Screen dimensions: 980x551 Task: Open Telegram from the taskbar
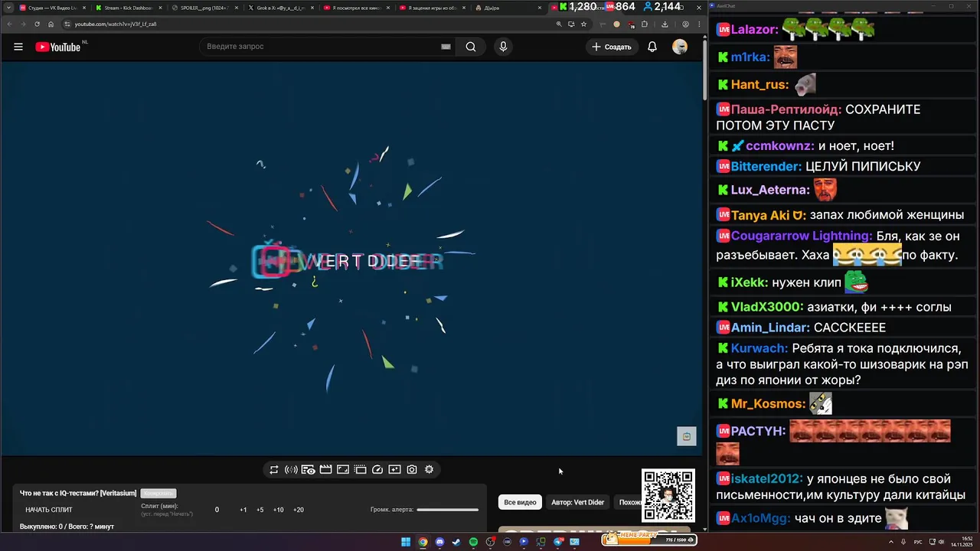[x=558, y=542]
